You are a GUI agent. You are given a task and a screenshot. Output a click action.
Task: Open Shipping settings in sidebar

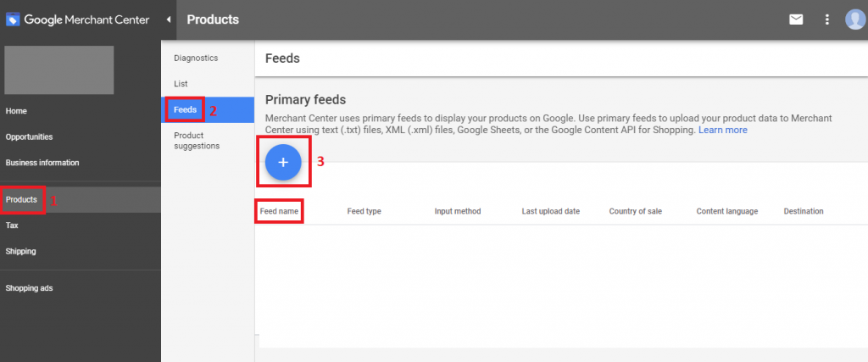pos(20,251)
